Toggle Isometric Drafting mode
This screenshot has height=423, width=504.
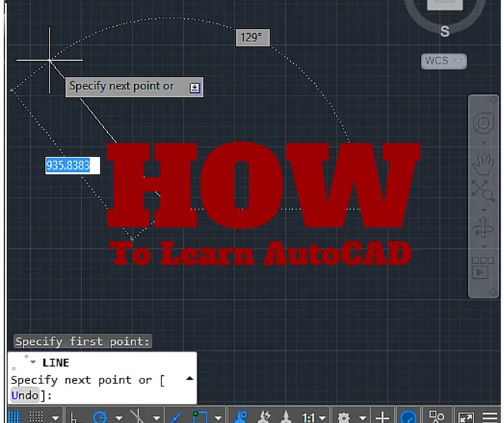(137, 416)
